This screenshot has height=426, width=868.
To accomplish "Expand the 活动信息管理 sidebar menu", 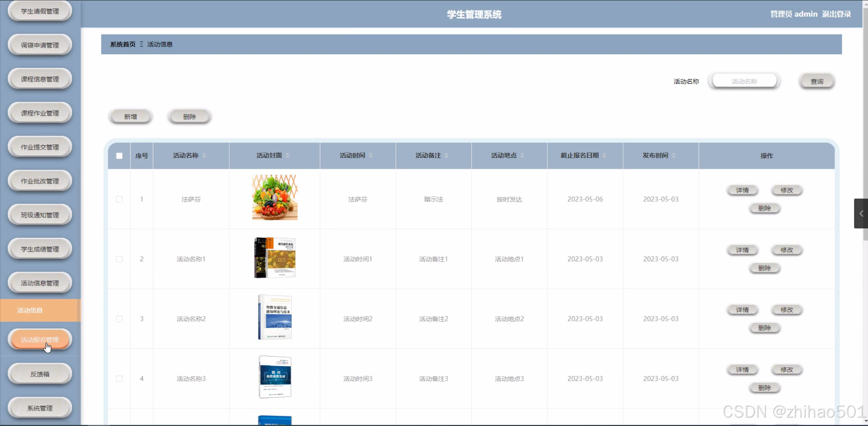I will pyautogui.click(x=40, y=283).
